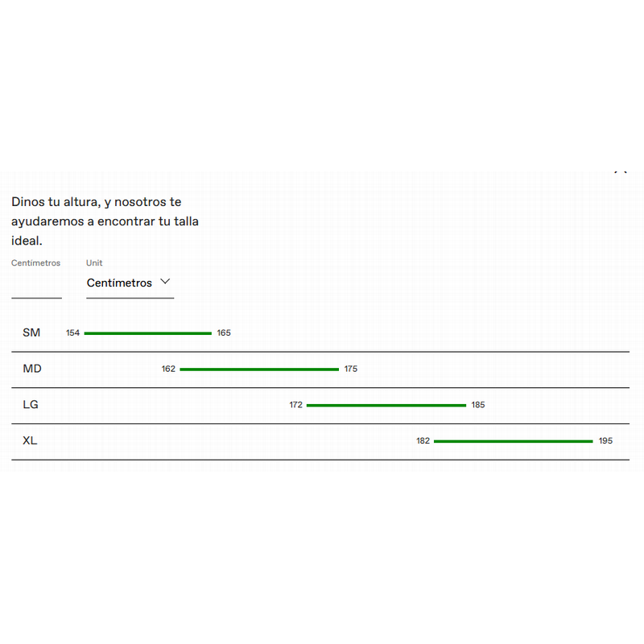The width and height of the screenshot is (644, 644).
Task: Click the 172 minimum value for LG
Action: click(295, 405)
